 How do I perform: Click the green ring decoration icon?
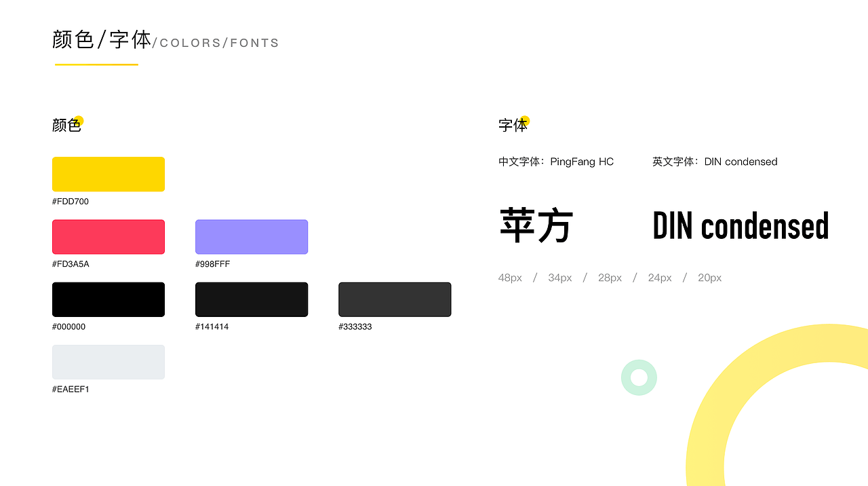(x=639, y=377)
